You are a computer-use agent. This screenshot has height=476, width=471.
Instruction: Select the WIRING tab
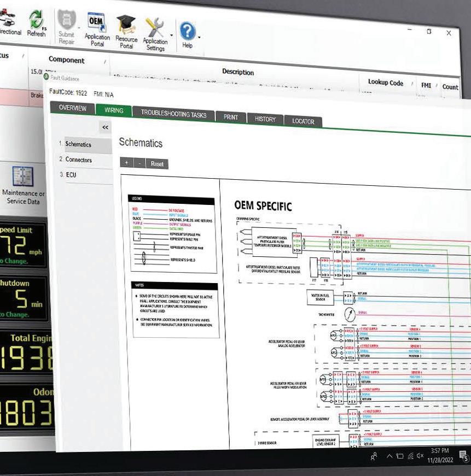[114, 110]
